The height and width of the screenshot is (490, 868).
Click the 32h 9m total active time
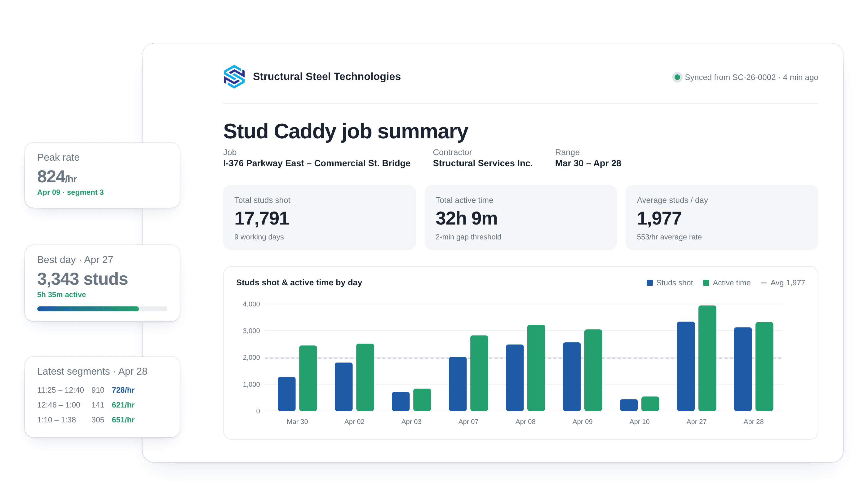pos(466,218)
